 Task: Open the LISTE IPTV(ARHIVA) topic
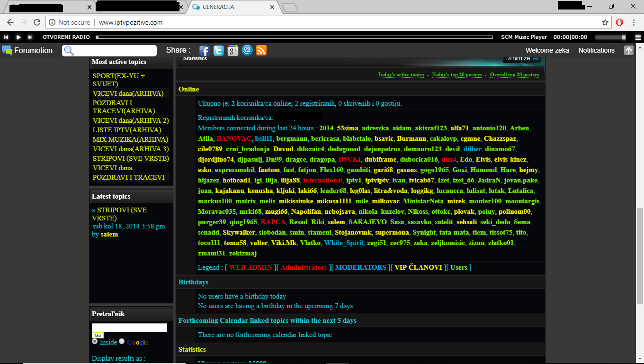click(127, 130)
